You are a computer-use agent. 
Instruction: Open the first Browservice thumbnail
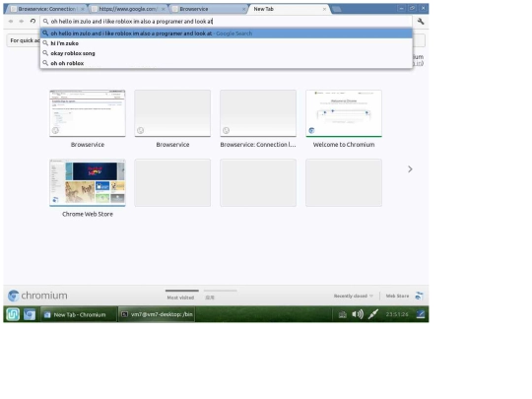coord(88,113)
